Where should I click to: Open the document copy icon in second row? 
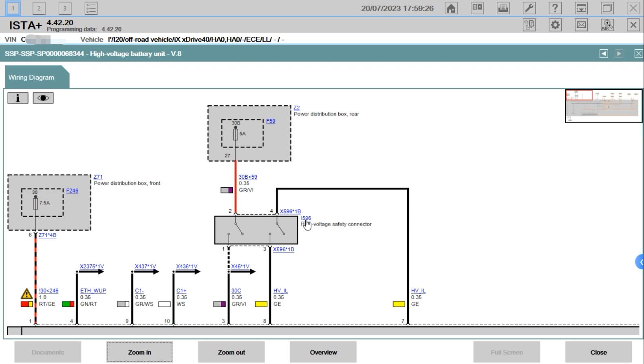point(529,25)
